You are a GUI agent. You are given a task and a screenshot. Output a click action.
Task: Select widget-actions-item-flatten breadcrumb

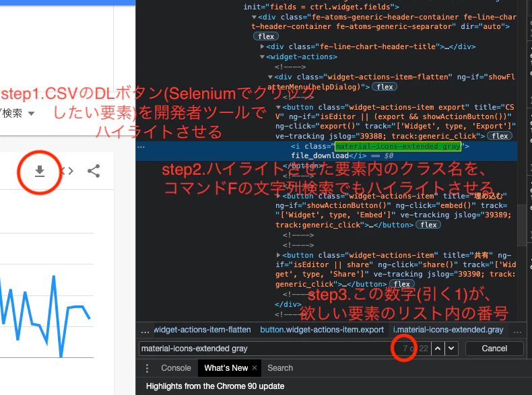(202, 330)
